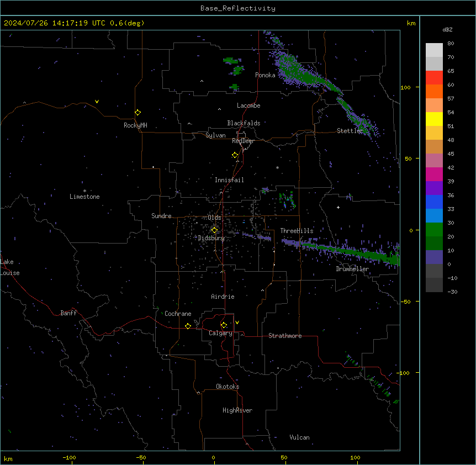Screen dimensions: 476x465
Task: Click the timestamp 2024/07/26 14:17:19 UTC
Action: pos(55,23)
